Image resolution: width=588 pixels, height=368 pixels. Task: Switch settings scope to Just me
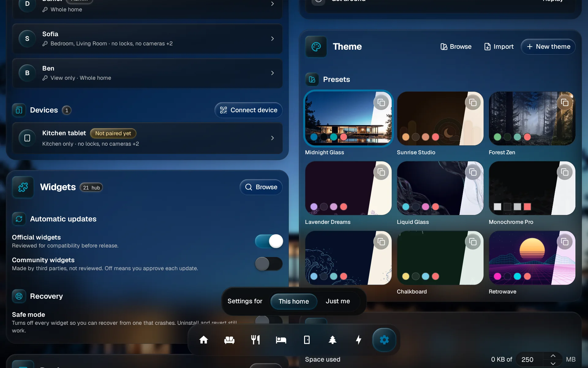tap(338, 301)
